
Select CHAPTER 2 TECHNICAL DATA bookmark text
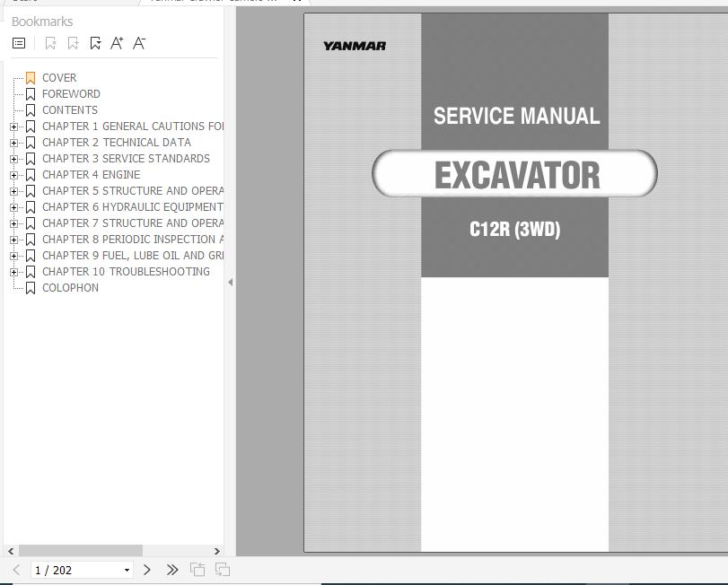(117, 143)
